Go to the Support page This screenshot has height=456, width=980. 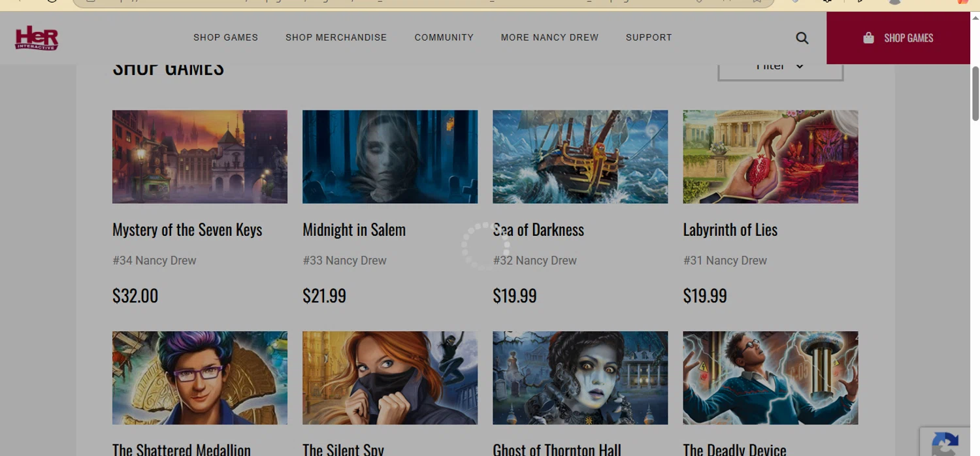tap(649, 37)
